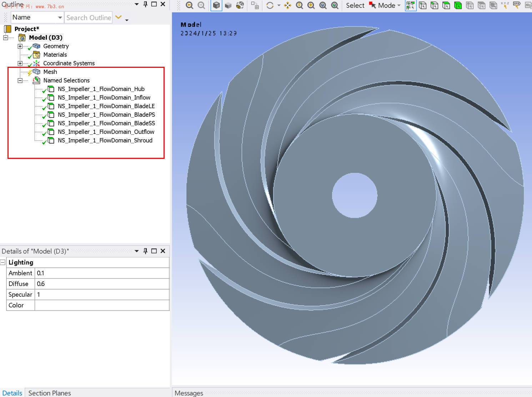
Task: Toggle the highlighted selection icon beside Mode
Action: pos(411,5)
